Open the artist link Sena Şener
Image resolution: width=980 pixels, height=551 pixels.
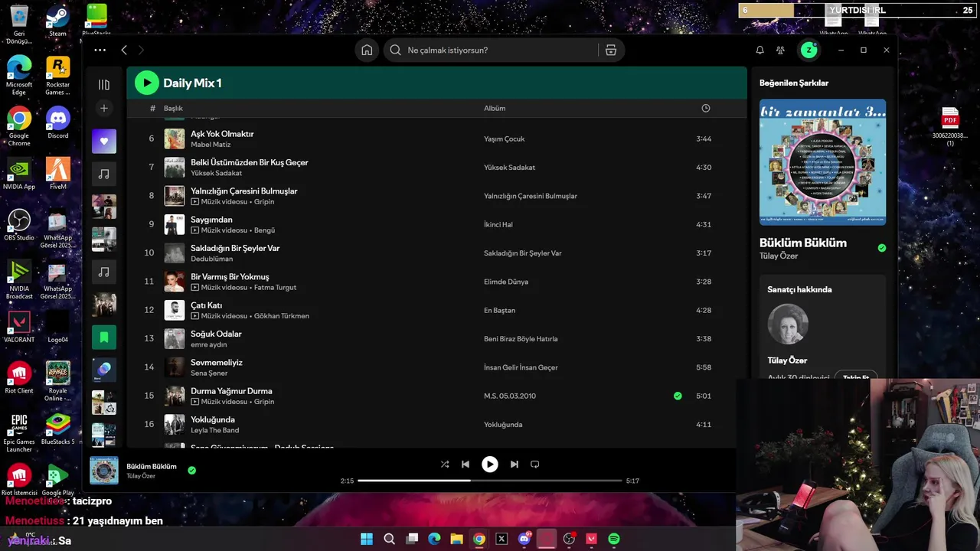[x=209, y=373]
